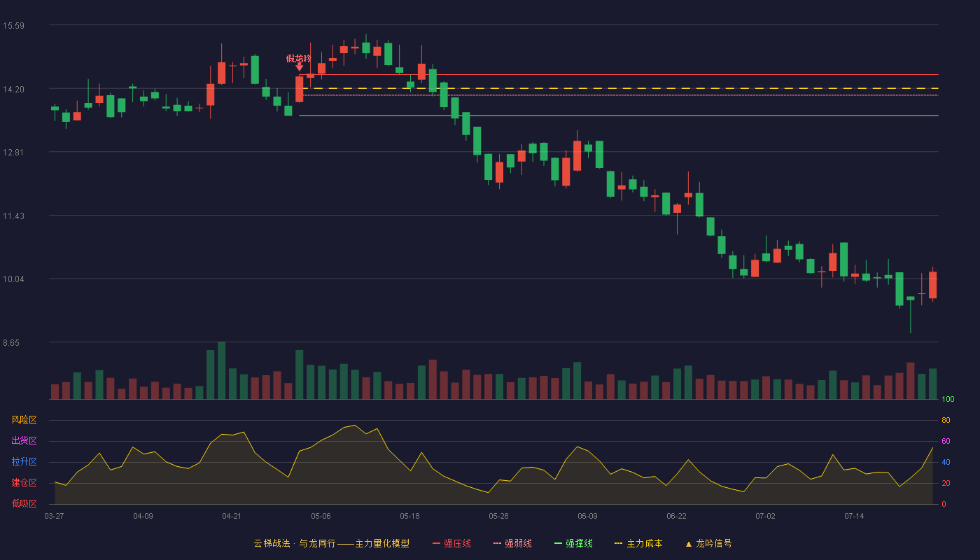Select the 低吸区 zone label
Image resolution: width=980 pixels, height=560 pixels.
point(24,504)
